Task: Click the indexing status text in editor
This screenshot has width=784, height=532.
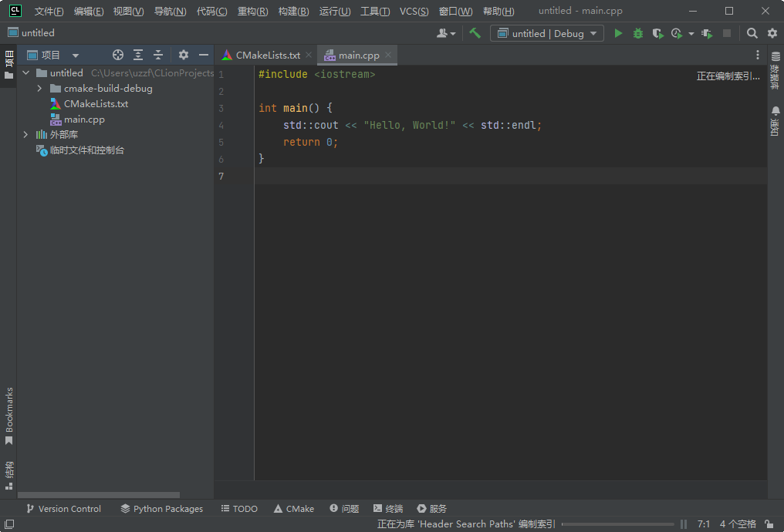Action: pos(728,76)
